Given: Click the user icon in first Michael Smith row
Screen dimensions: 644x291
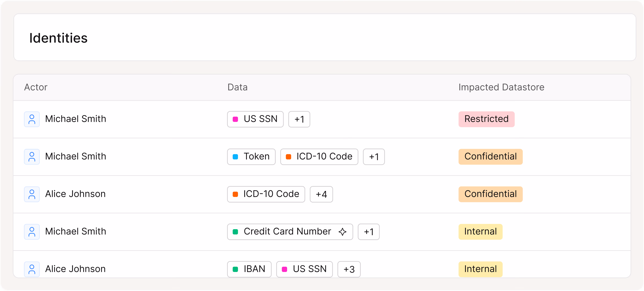Looking at the screenshot, I should (x=32, y=119).
